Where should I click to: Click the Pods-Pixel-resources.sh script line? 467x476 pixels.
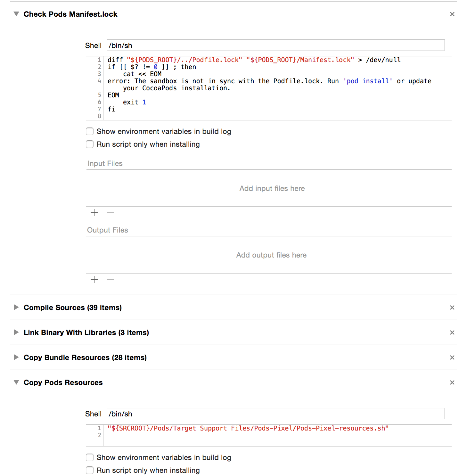point(248,428)
